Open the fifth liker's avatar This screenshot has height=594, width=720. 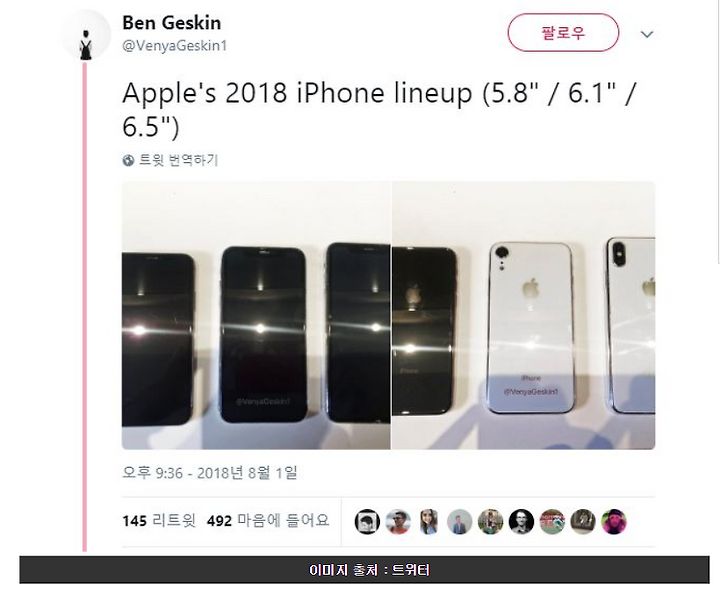click(x=490, y=521)
